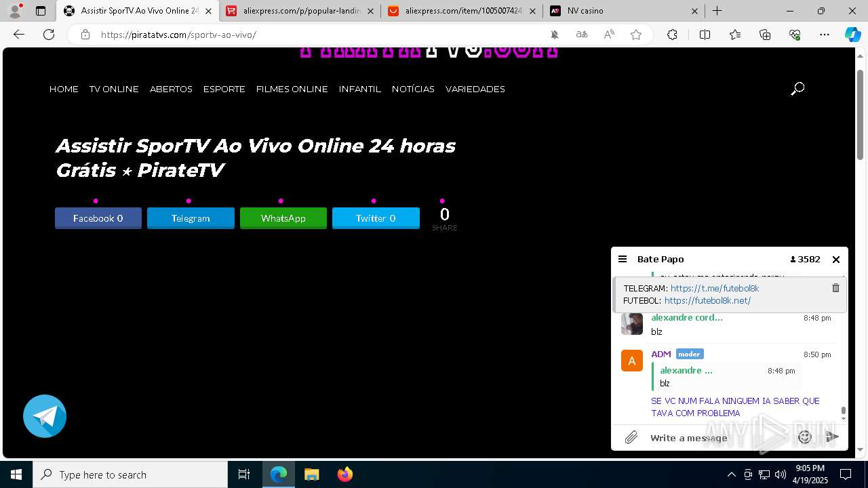Start Read Aloud from address bar
Screen dimensions: 868x488
[609, 35]
